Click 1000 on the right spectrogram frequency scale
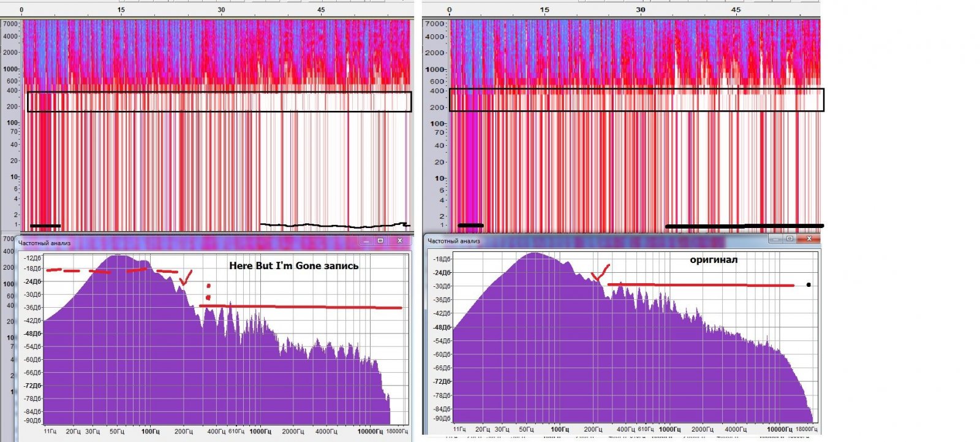The width and height of the screenshot is (980, 442). (x=435, y=69)
